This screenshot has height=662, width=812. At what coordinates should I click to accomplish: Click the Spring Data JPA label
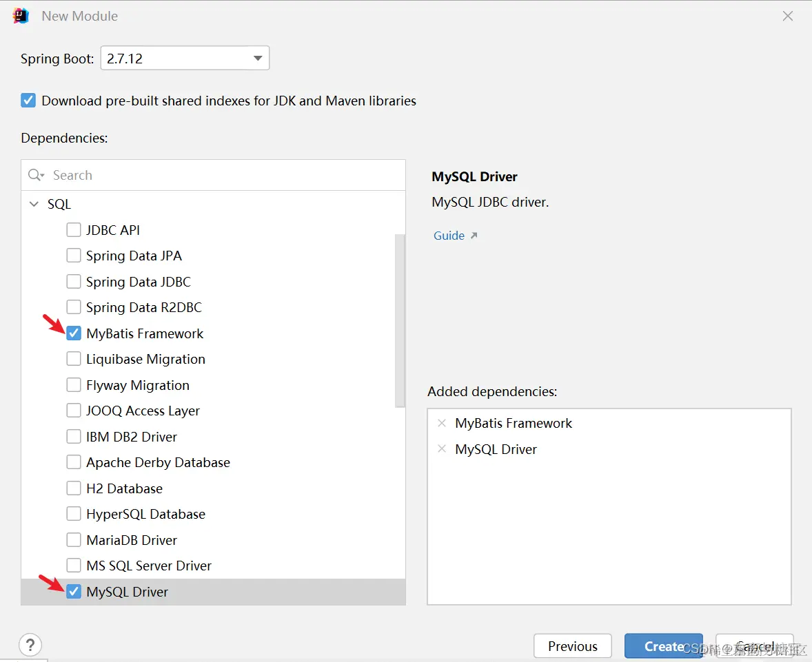134,256
